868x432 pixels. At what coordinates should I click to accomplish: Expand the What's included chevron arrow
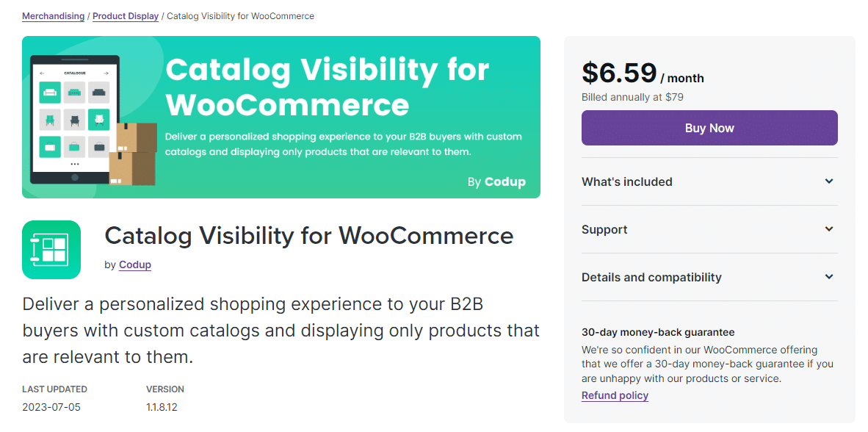click(x=829, y=181)
